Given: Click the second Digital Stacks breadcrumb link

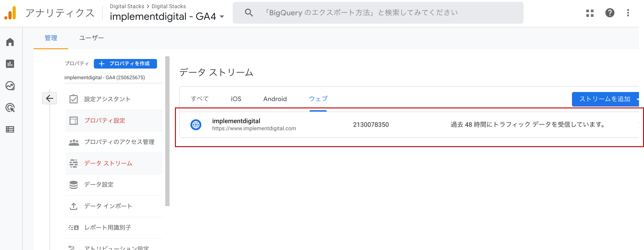Looking at the screenshot, I should (x=169, y=6).
